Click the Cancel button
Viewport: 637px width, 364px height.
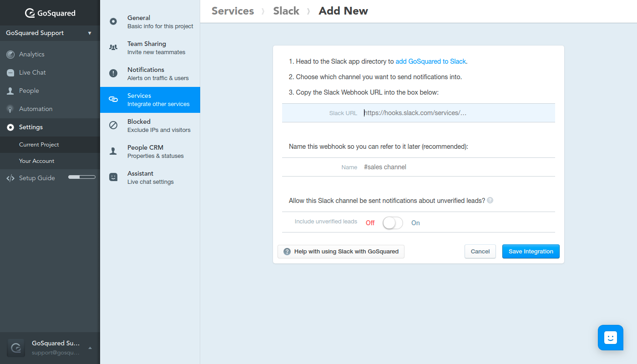click(480, 252)
